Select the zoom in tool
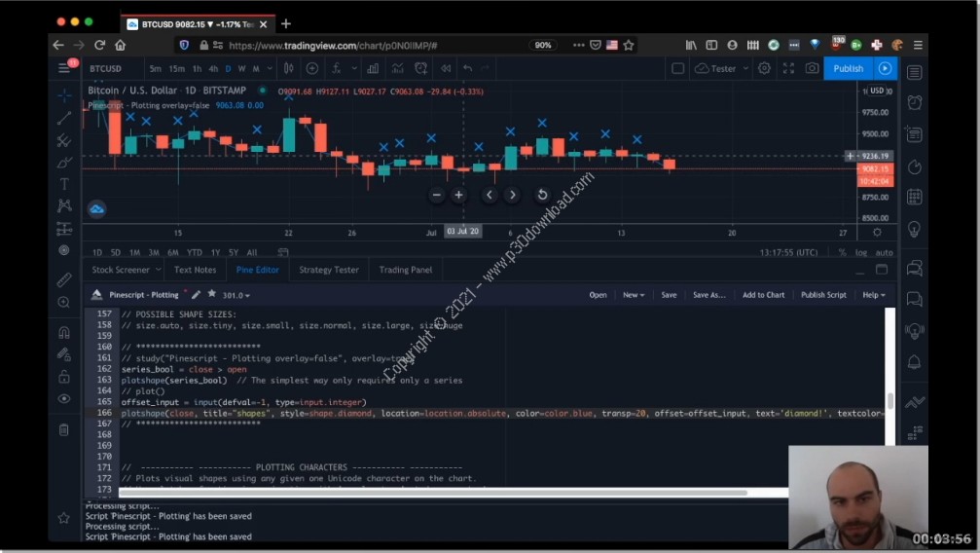980x553 pixels. click(64, 303)
